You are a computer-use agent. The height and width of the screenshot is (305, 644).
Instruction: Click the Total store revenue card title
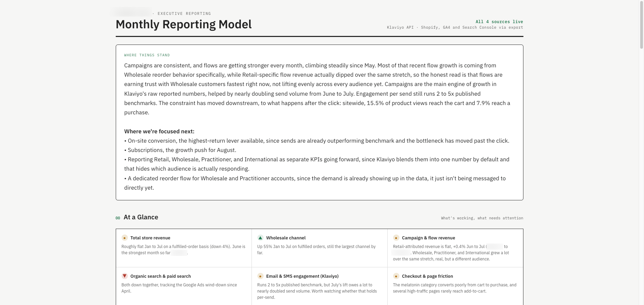(x=150, y=238)
